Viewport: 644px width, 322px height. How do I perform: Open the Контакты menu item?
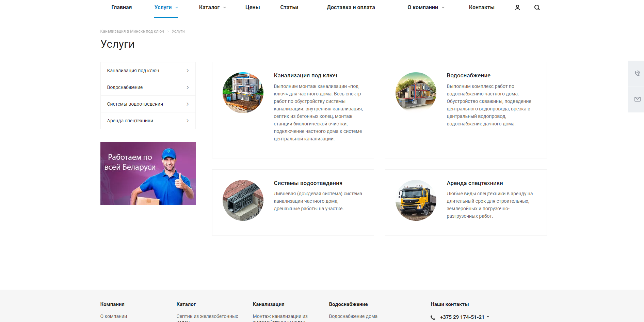482,7
